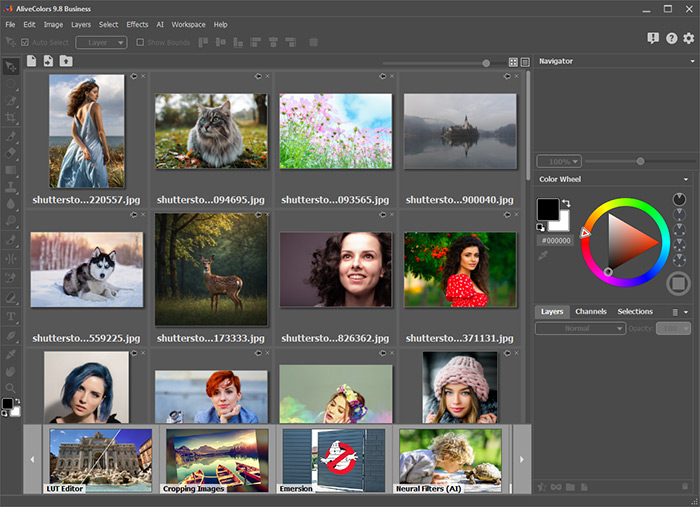Show previous tutorials with left arrow
The width and height of the screenshot is (700, 507).
coord(32,459)
